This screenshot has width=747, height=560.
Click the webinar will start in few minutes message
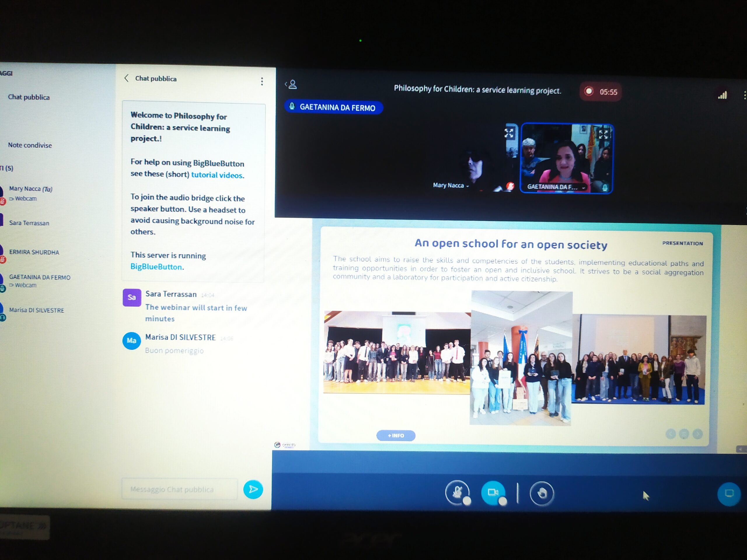196,313
